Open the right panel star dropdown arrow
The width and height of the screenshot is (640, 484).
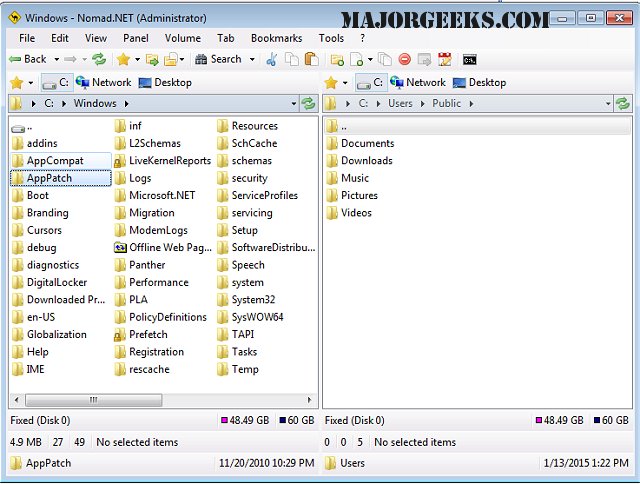pos(345,83)
